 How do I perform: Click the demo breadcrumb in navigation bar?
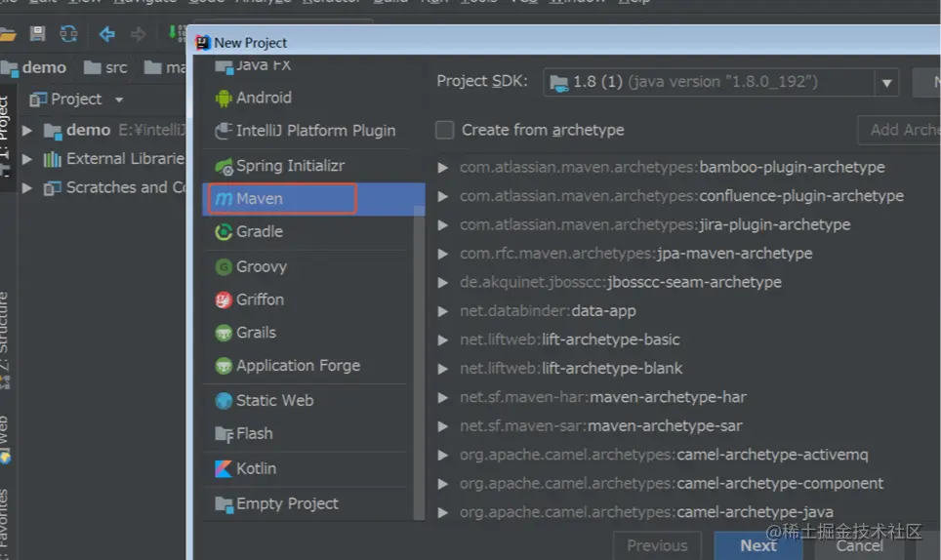33,67
